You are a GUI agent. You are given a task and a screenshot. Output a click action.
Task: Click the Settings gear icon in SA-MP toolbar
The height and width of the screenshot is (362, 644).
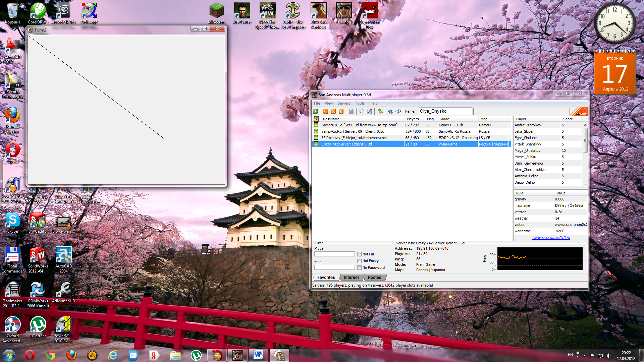coord(380,111)
